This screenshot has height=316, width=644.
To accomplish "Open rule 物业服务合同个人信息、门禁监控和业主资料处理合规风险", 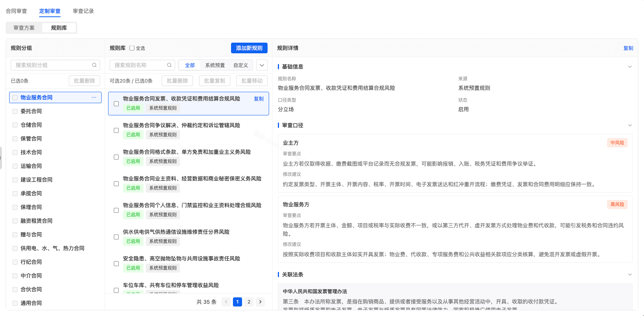I will click(x=188, y=210).
